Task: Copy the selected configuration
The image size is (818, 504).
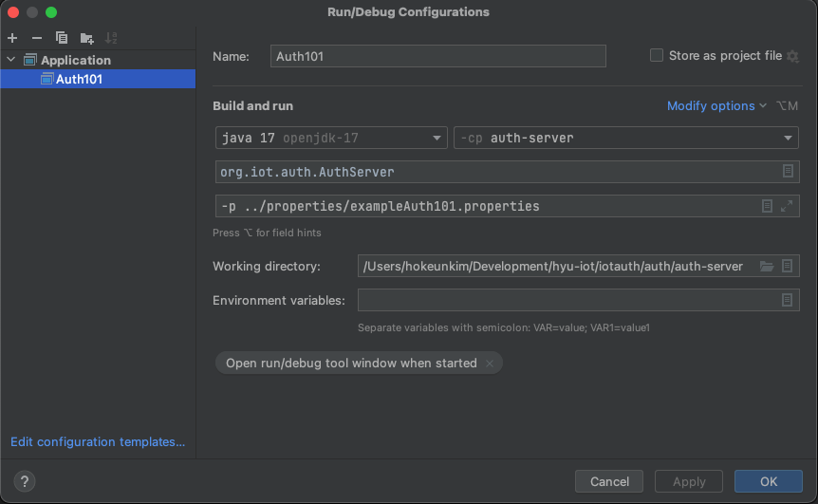Action: click(62, 38)
